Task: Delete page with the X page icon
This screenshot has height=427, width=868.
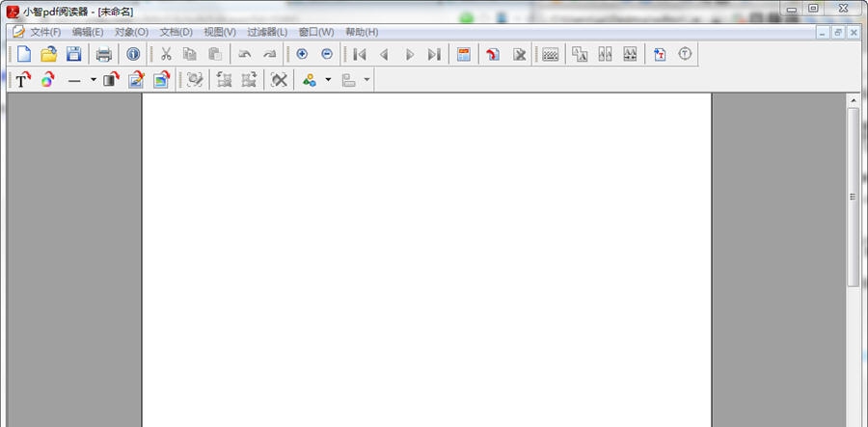Action: click(519, 54)
